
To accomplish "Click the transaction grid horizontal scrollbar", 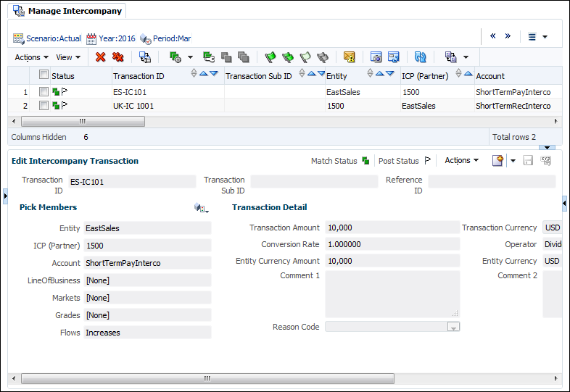I will tap(83, 122).
